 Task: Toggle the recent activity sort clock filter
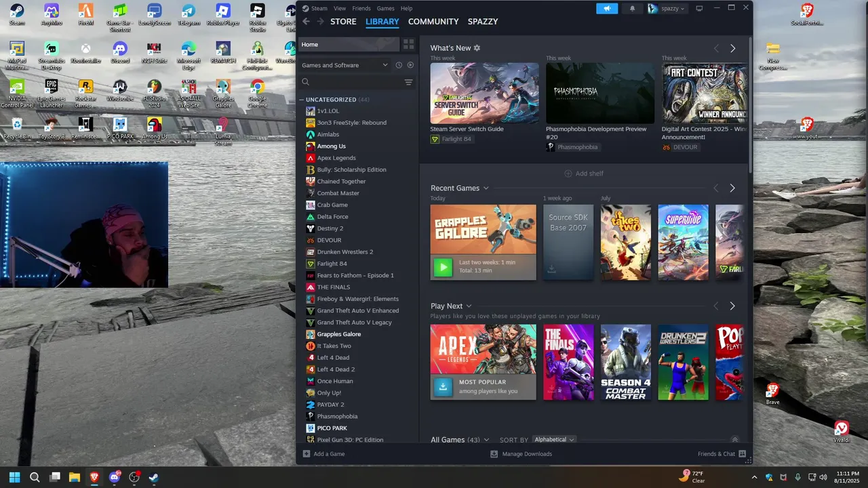point(399,65)
